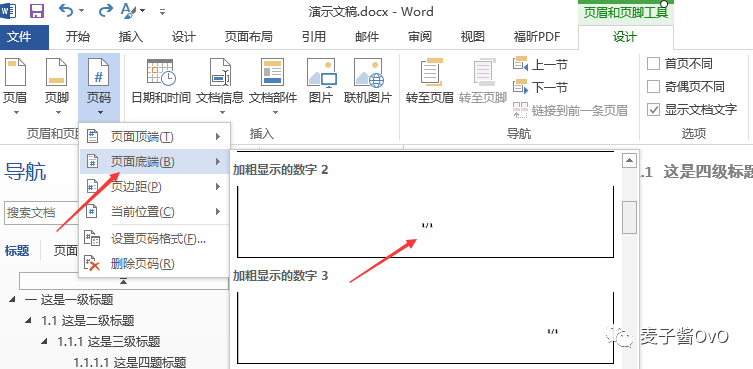
Task: Open the Word application icon menu
Action: 8,11
